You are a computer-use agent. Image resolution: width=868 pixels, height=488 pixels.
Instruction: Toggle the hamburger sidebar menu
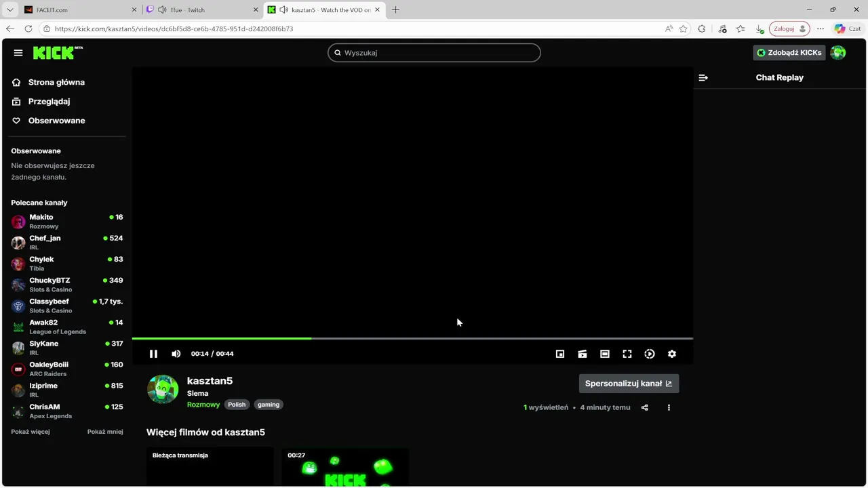pyautogui.click(x=18, y=53)
